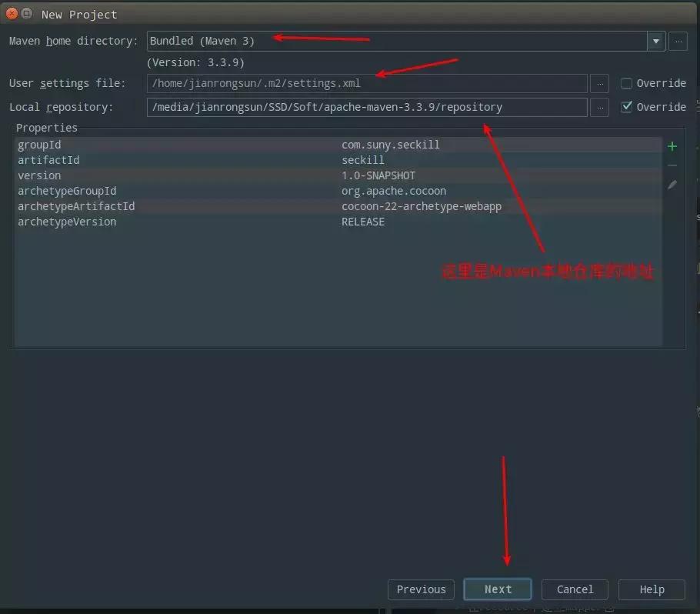Browse for Maven home directory ellipsis button
The height and width of the screenshot is (614, 700).
[x=677, y=41]
